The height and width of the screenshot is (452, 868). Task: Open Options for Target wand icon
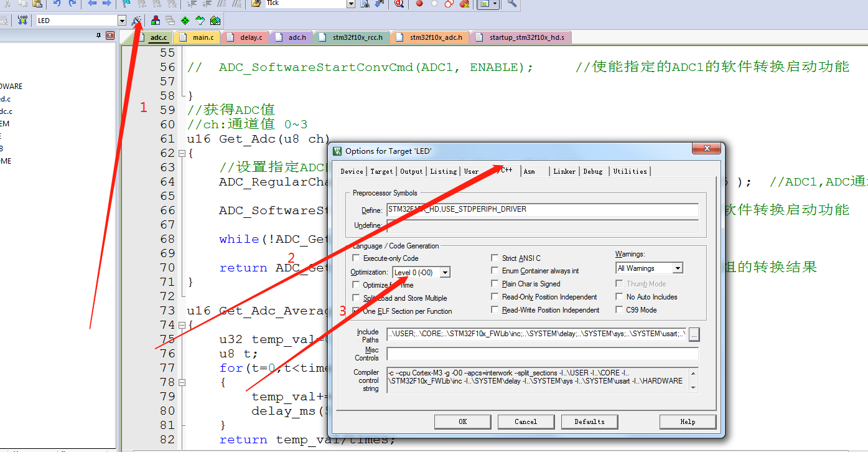(136, 20)
